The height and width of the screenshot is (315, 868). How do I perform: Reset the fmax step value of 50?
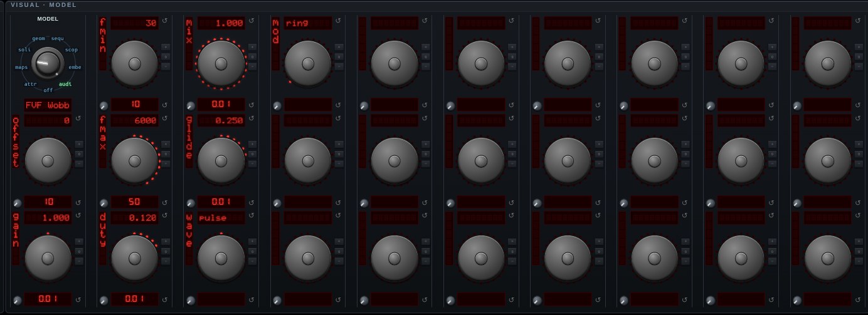click(x=165, y=202)
